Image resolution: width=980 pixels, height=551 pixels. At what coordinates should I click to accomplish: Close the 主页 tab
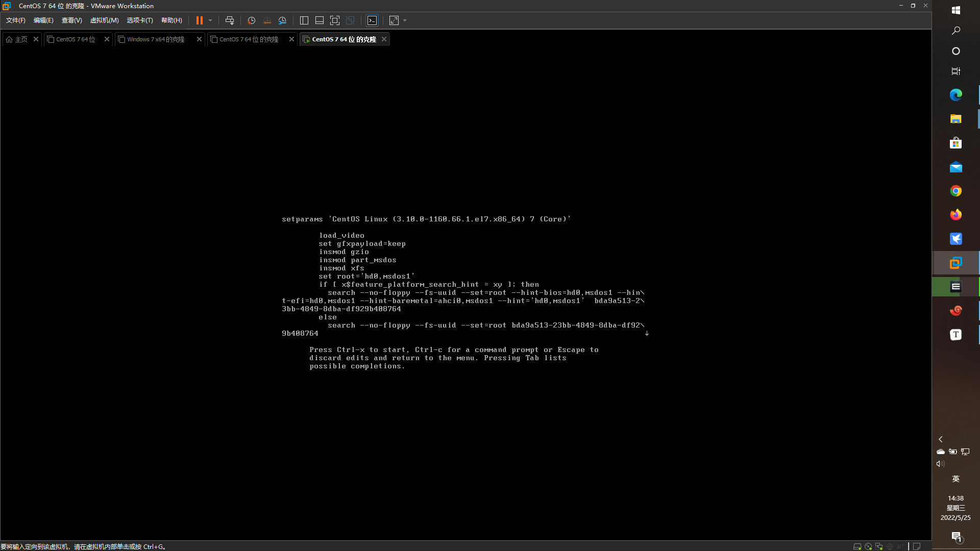36,39
